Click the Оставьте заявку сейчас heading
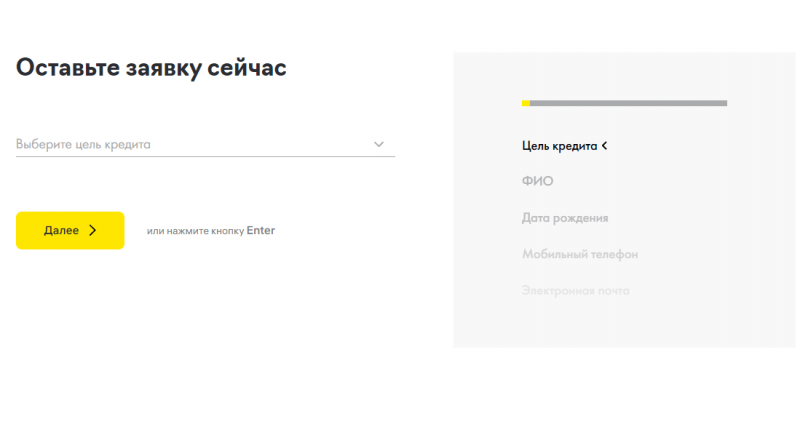The height and width of the screenshot is (440, 800). [x=151, y=68]
